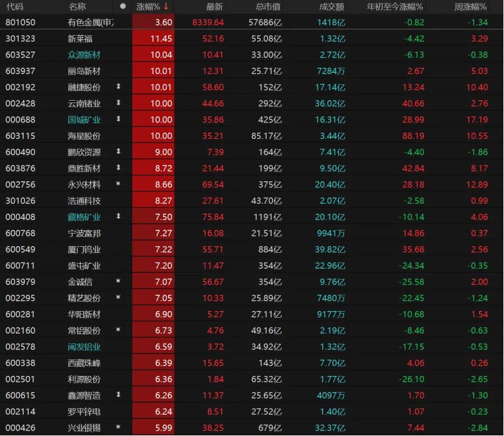Click the 32.37亿 turnover cell

(330, 428)
